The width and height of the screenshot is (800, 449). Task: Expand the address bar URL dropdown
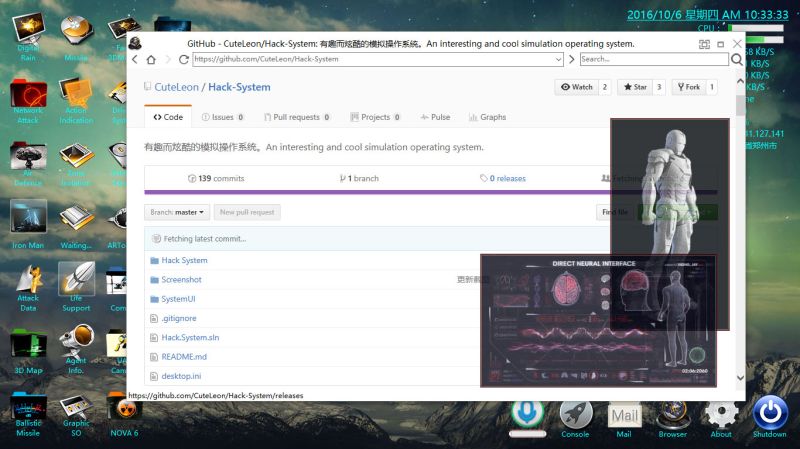(558, 59)
